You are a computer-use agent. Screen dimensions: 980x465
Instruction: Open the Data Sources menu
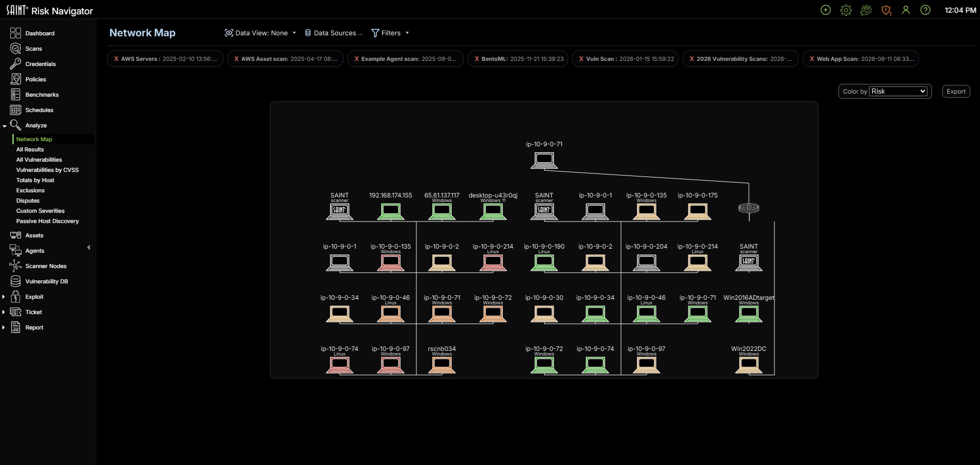333,33
